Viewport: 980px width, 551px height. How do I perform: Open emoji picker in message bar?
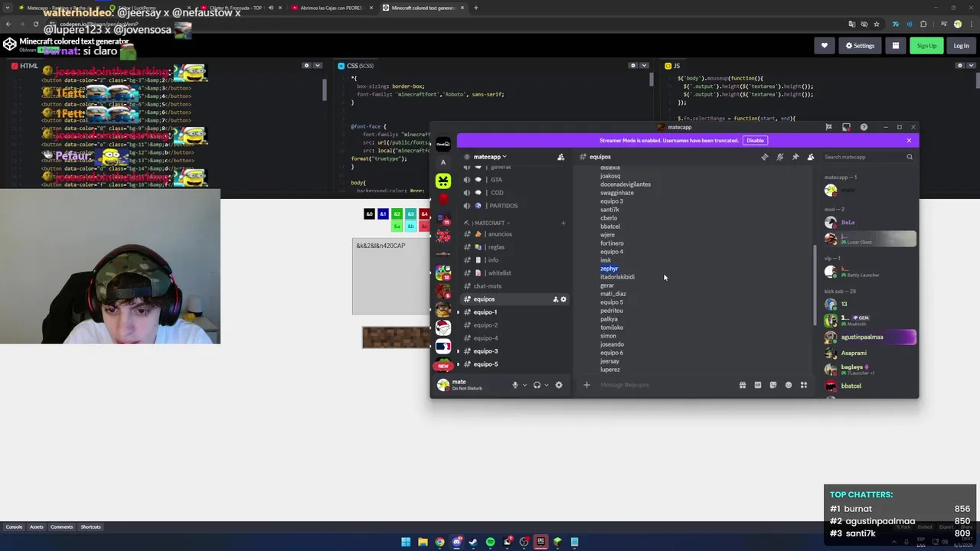point(788,385)
